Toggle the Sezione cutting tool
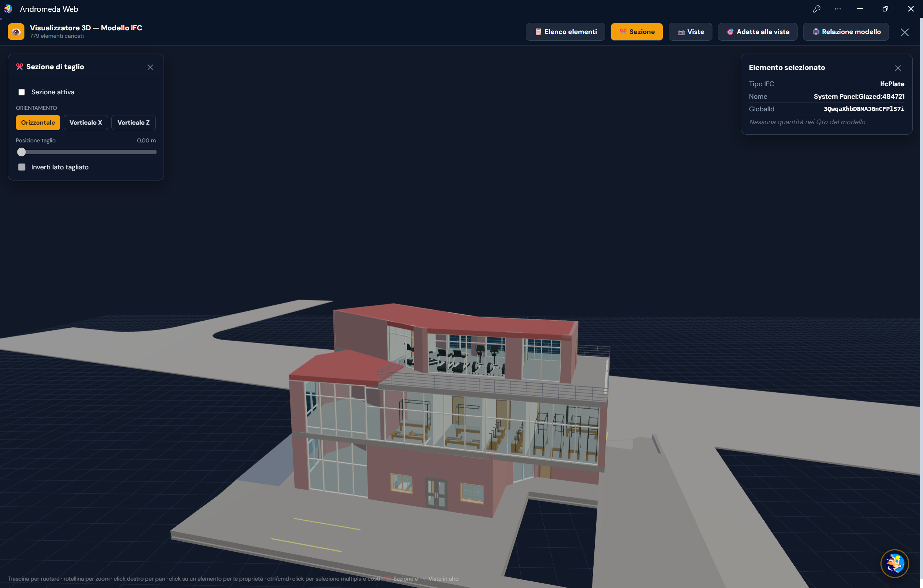The image size is (923, 588). [636, 32]
